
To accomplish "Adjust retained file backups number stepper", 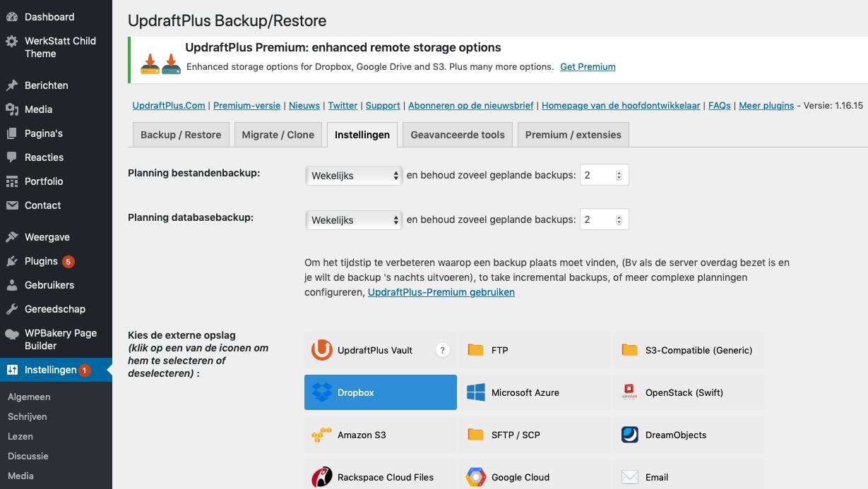I will (x=619, y=176).
